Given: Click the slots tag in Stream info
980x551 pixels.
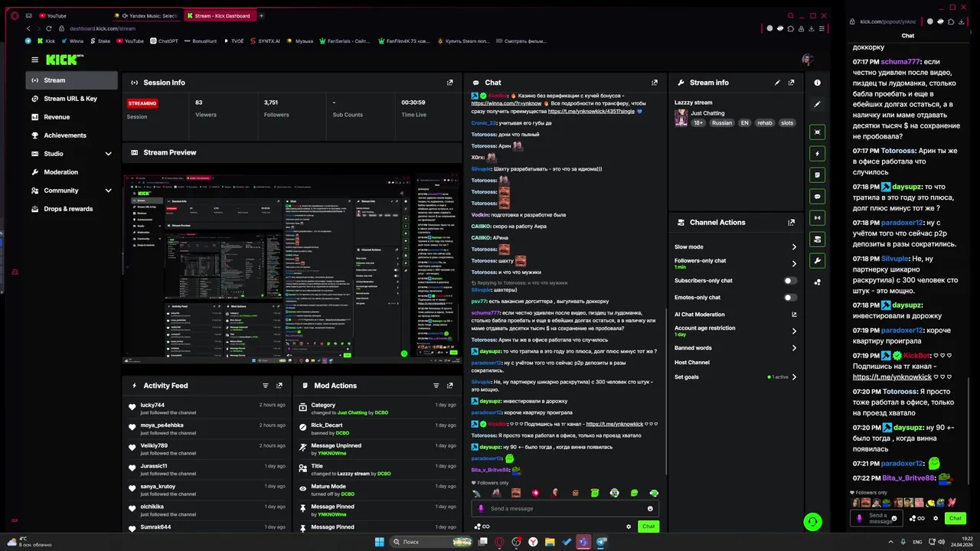Looking at the screenshot, I should tap(787, 123).
